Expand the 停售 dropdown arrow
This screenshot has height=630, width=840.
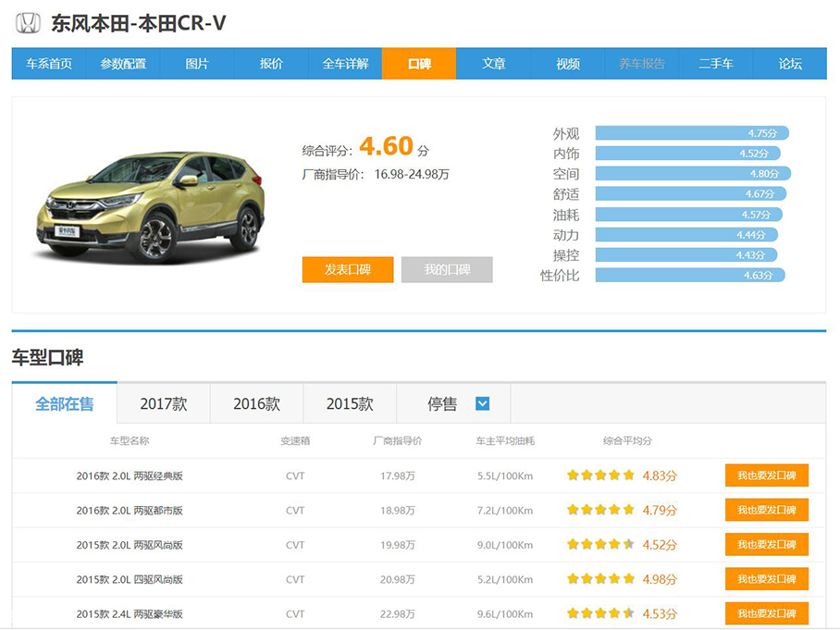click(482, 403)
